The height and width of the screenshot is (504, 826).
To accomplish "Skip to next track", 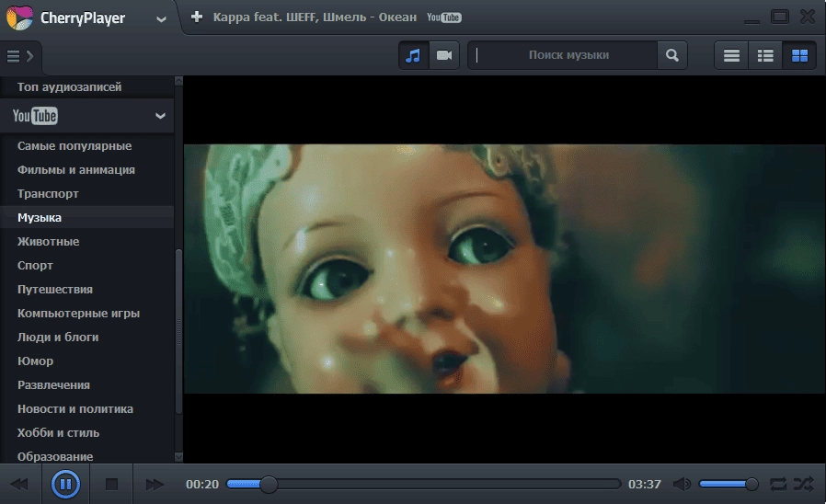I will coord(155,484).
